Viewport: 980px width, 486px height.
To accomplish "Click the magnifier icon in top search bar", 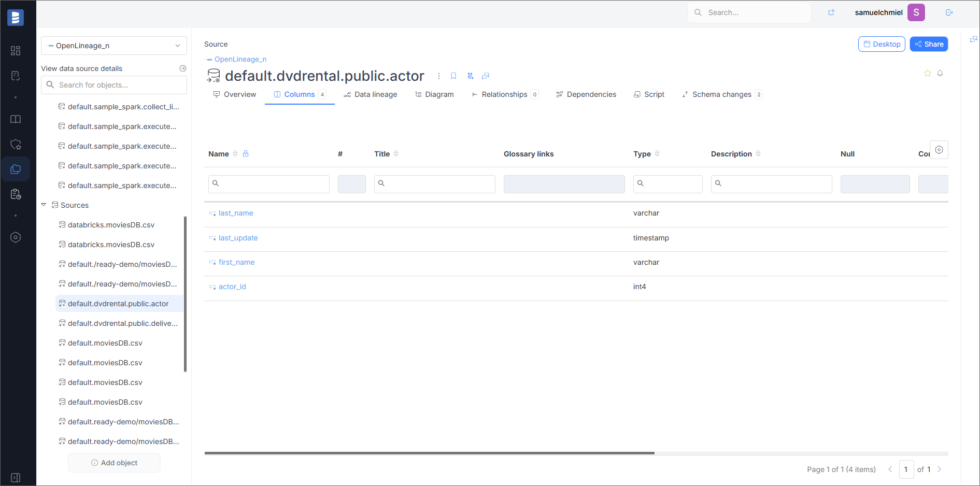I will pos(698,12).
